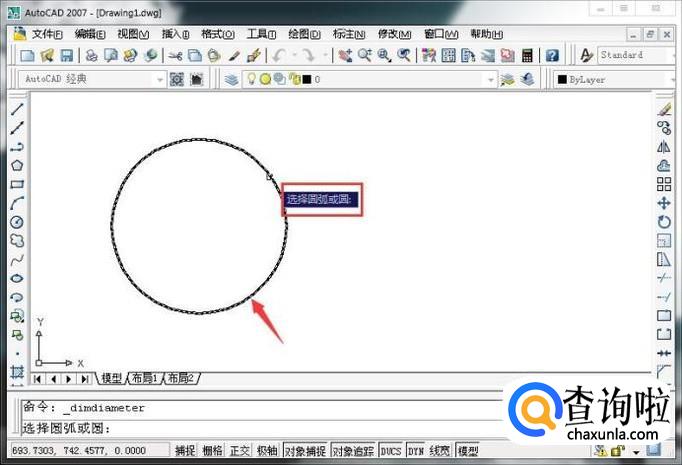Viewport: 682px width, 465px height.
Task: Open the 绘图 menu
Action: (302, 34)
